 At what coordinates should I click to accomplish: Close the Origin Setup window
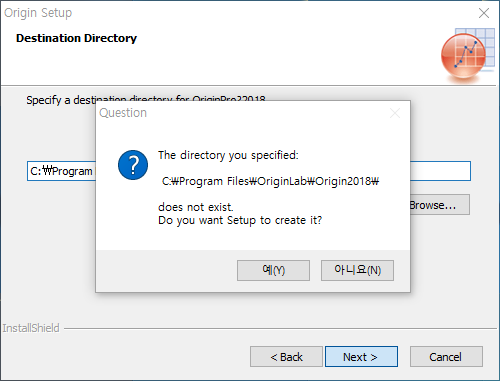484,13
